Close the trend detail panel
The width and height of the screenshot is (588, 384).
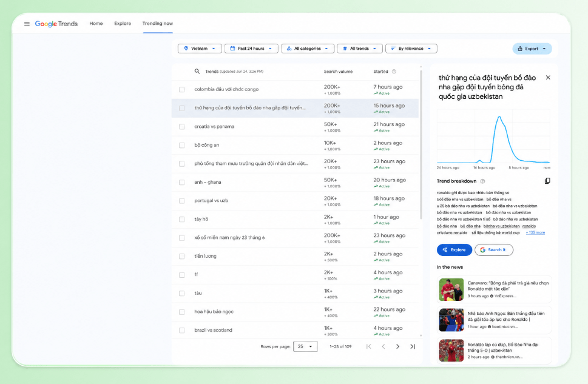tap(548, 78)
